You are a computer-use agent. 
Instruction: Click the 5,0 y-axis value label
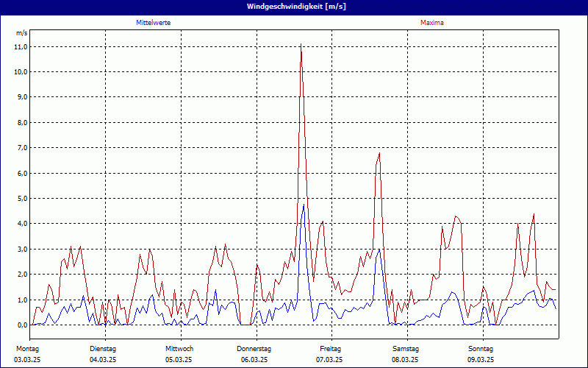coord(22,198)
